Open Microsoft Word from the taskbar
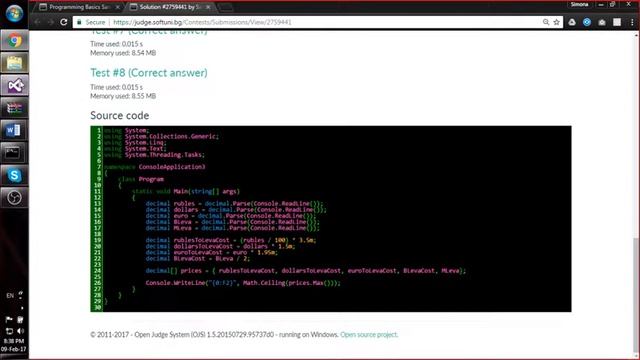 click(14, 130)
